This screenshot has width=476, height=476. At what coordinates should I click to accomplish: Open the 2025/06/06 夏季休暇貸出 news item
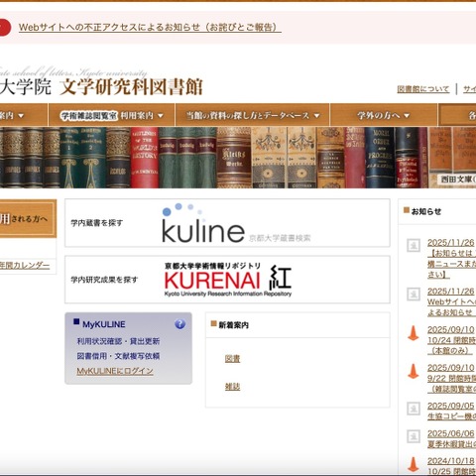click(451, 438)
